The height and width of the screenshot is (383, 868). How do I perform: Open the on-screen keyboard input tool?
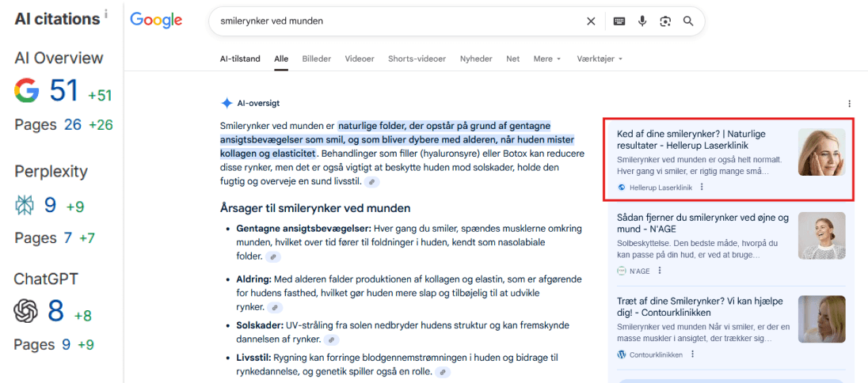619,21
